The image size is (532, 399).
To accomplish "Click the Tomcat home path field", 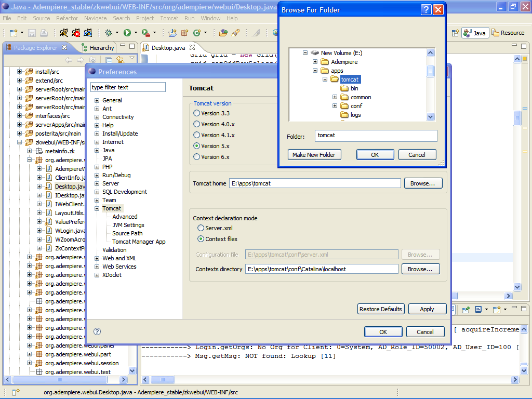I will [x=315, y=183].
